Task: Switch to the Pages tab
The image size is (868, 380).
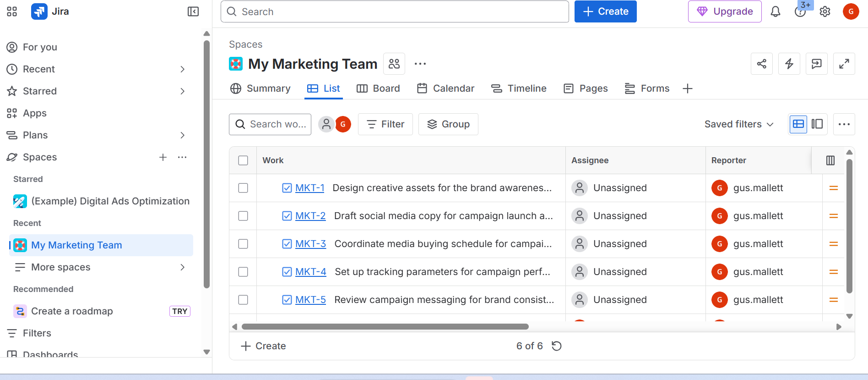Action: [x=586, y=88]
